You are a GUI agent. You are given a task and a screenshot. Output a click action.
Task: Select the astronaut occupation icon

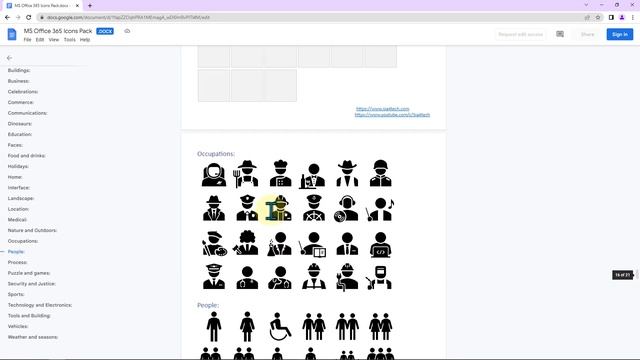[213, 174]
